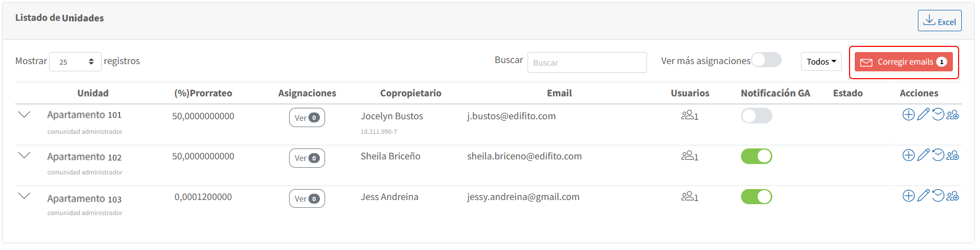Sort by the Unidad column header
This screenshot has width=980, height=250.
click(x=93, y=93)
